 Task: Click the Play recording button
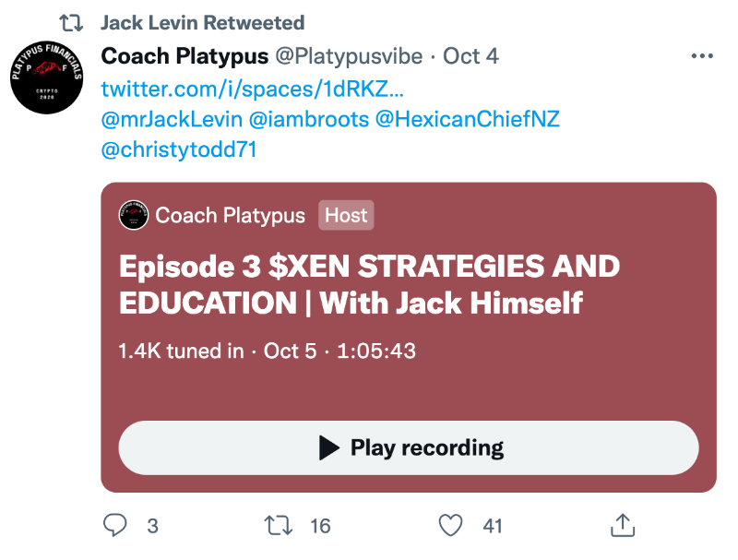point(409,448)
